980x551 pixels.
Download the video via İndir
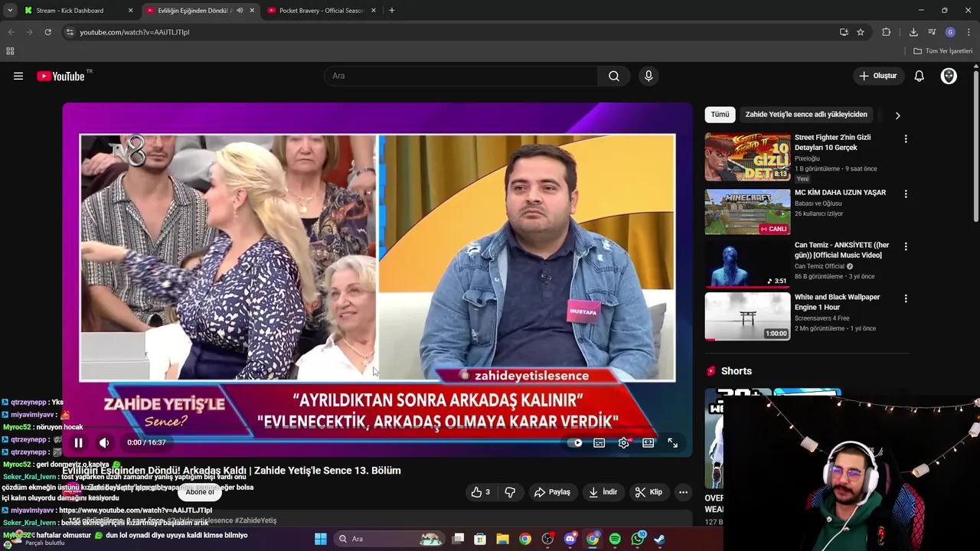pyautogui.click(x=603, y=492)
